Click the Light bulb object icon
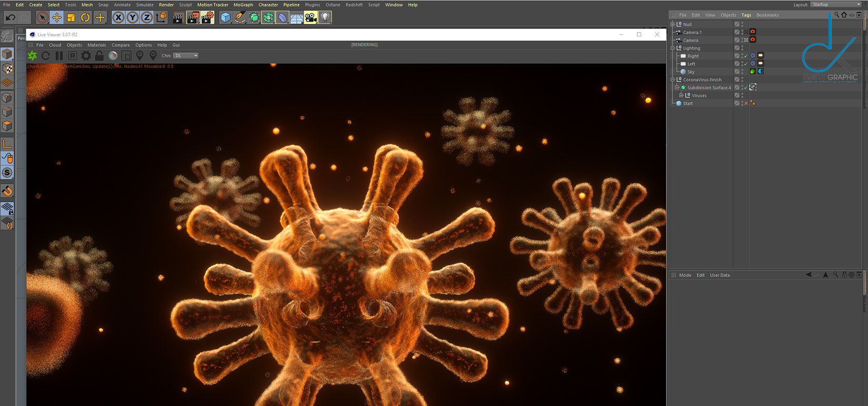The width and height of the screenshot is (868, 406). (x=325, y=18)
